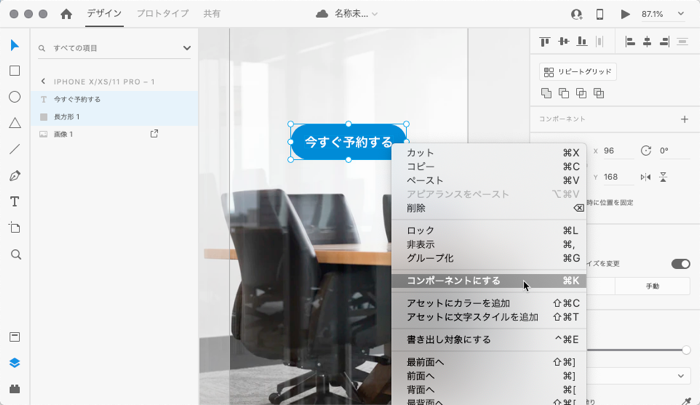Switch to the 共有 tab
Screen dimensions: 700x405
(x=212, y=14)
